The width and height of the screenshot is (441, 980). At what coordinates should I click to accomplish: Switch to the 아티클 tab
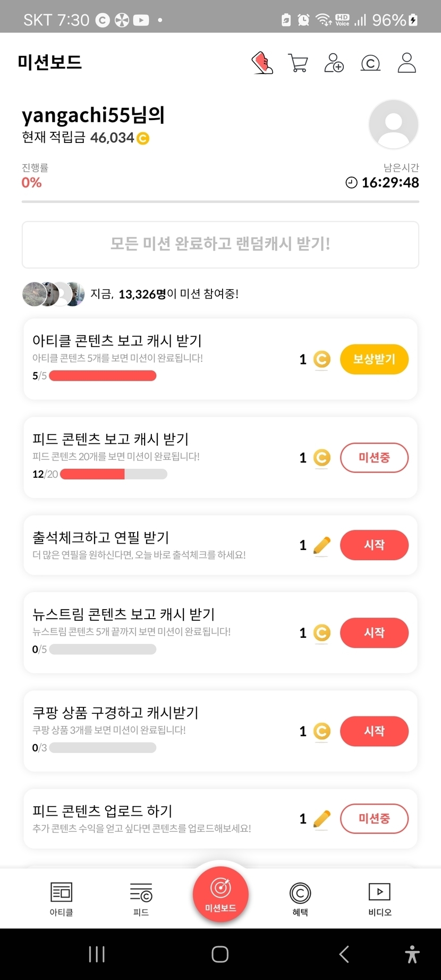click(61, 898)
